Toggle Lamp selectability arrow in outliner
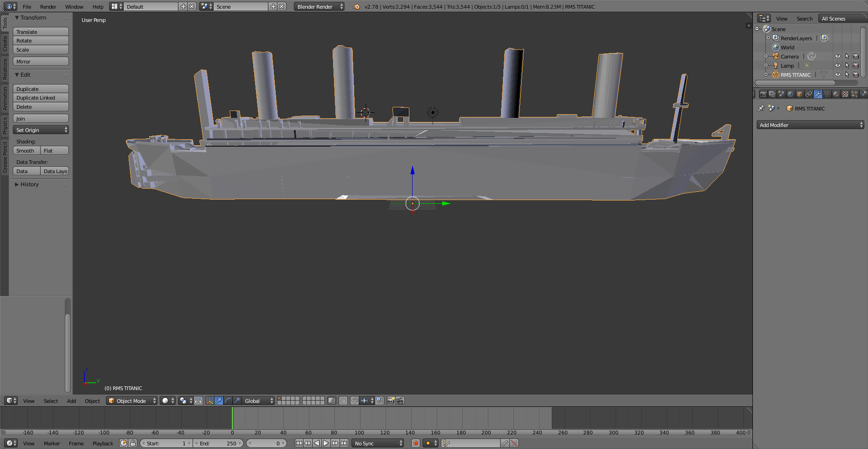This screenshot has height=449, width=868. point(847,65)
